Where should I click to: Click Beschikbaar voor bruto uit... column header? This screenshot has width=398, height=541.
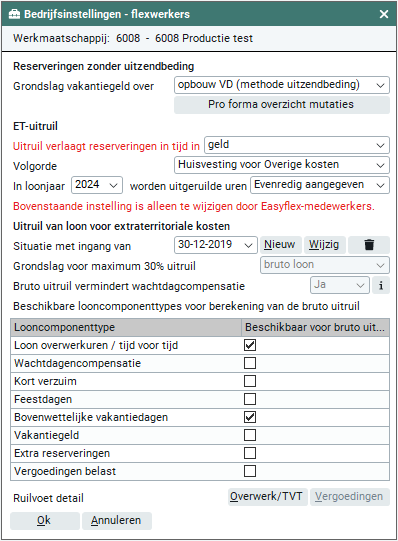(x=315, y=327)
